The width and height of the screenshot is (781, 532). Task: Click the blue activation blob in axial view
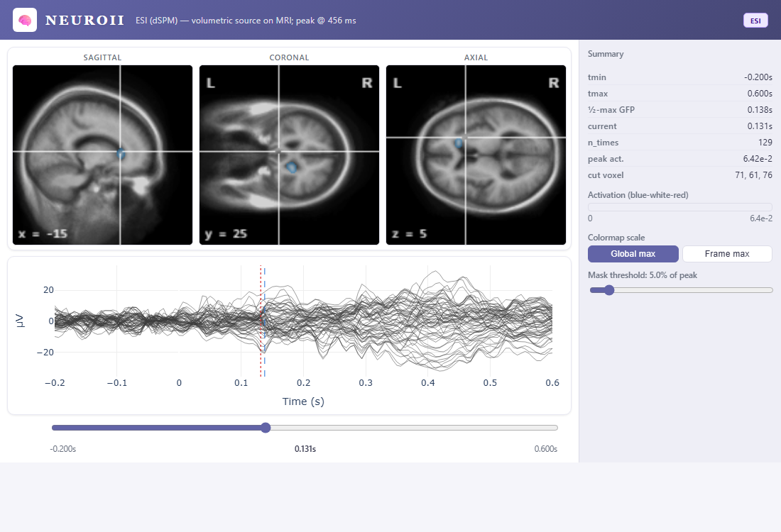[458, 143]
